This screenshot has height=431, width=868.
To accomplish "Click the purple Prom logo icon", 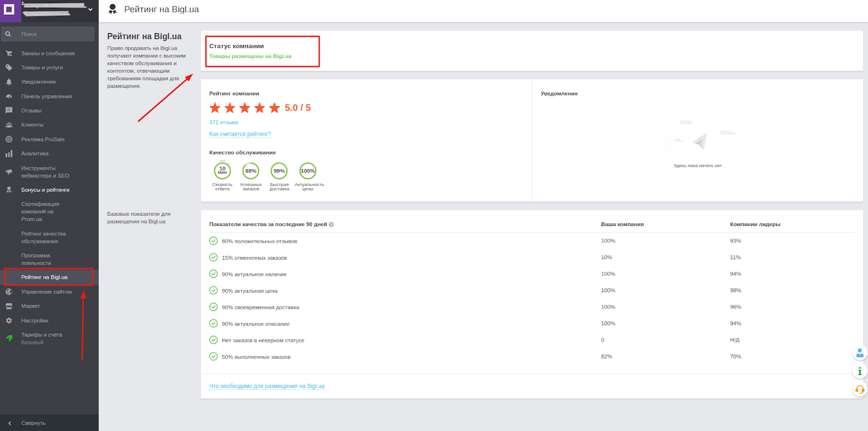I will pyautogui.click(x=10, y=10).
